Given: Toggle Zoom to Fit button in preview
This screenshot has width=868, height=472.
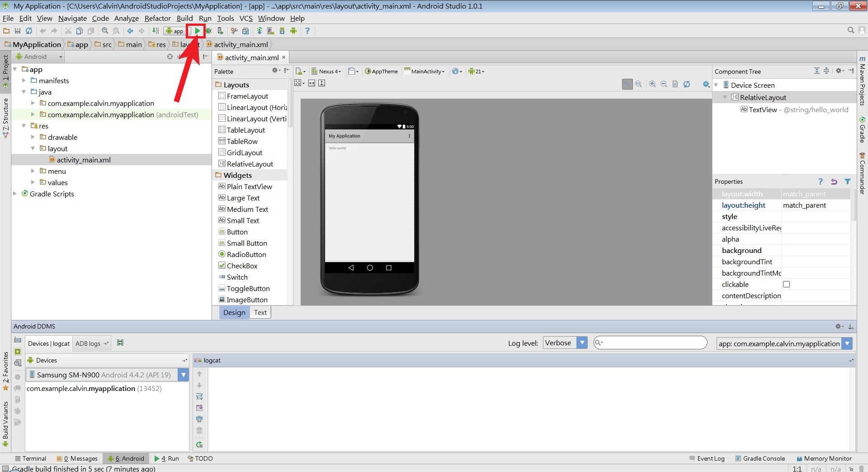Looking at the screenshot, I should tap(627, 84).
